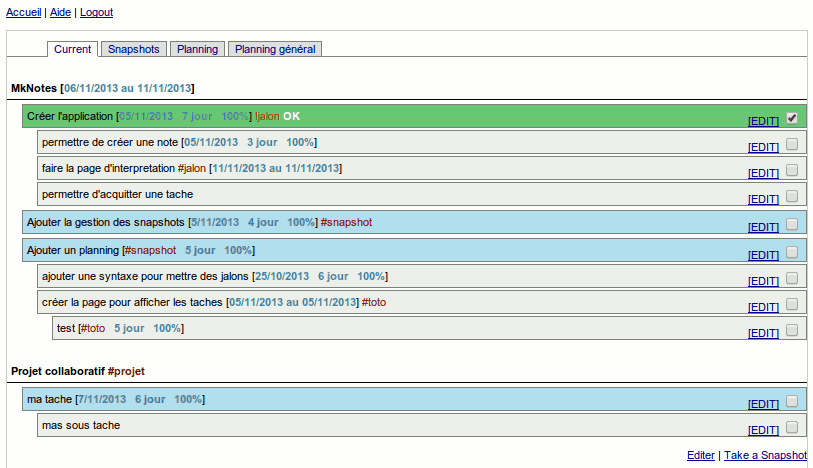Open the Aide help link
The image size is (813, 468).
click(x=60, y=12)
